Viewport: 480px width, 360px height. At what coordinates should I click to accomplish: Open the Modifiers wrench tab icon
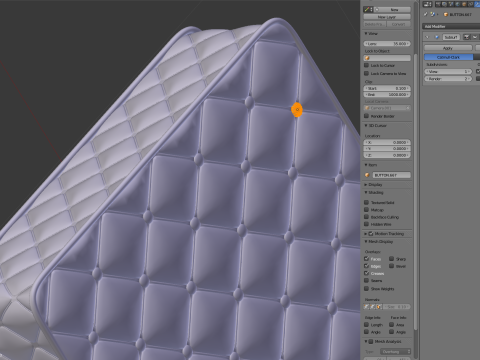(477, 4)
